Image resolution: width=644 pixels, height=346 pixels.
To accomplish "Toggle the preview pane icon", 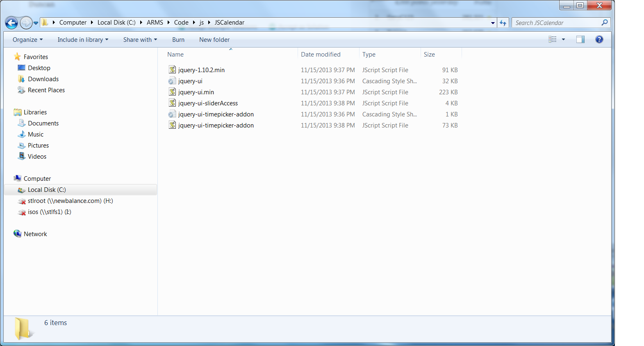I will pos(580,39).
